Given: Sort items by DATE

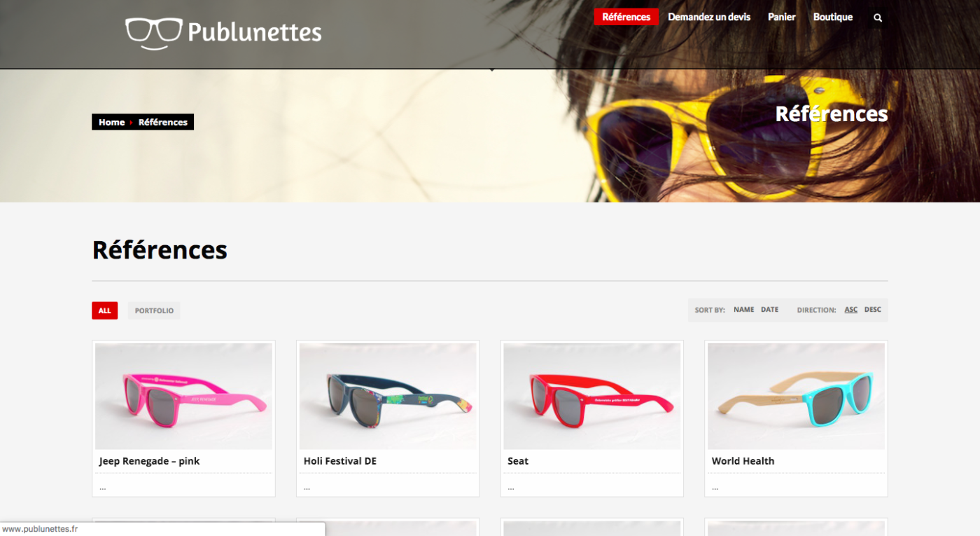Looking at the screenshot, I should pyautogui.click(x=769, y=310).
